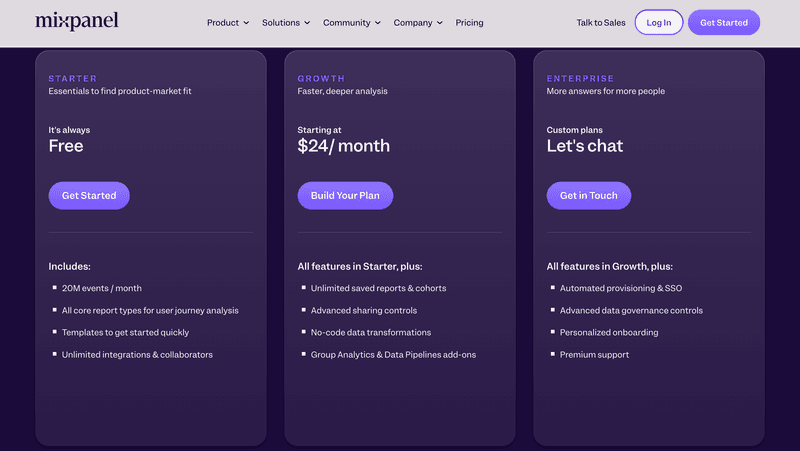This screenshot has height=451, width=800.
Task: Select the GROWTH plan heading
Action: coord(321,79)
